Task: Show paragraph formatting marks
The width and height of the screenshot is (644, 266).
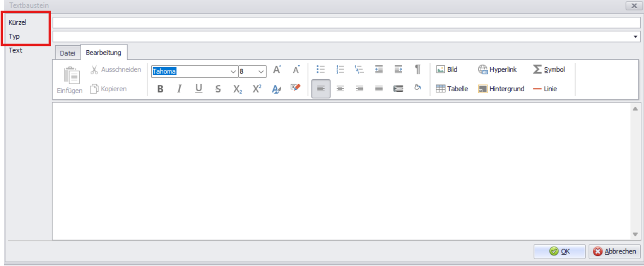Action: (x=417, y=70)
